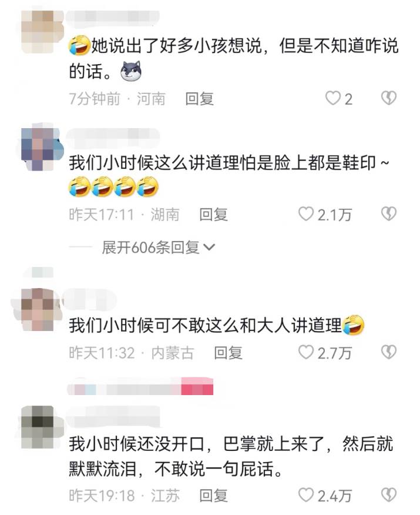Reply to the 7分钟前 河南 comment
Screen dimensions: 420x515
[x=200, y=99]
